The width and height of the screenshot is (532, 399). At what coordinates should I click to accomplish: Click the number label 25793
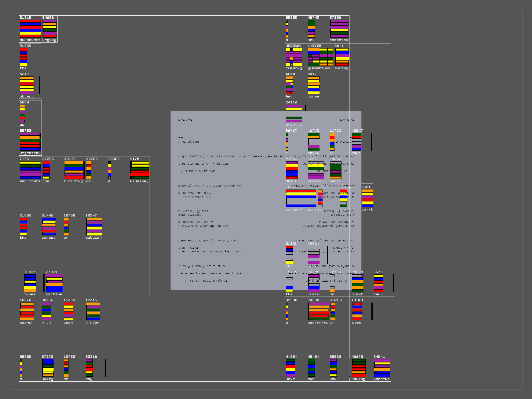(x=25, y=131)
